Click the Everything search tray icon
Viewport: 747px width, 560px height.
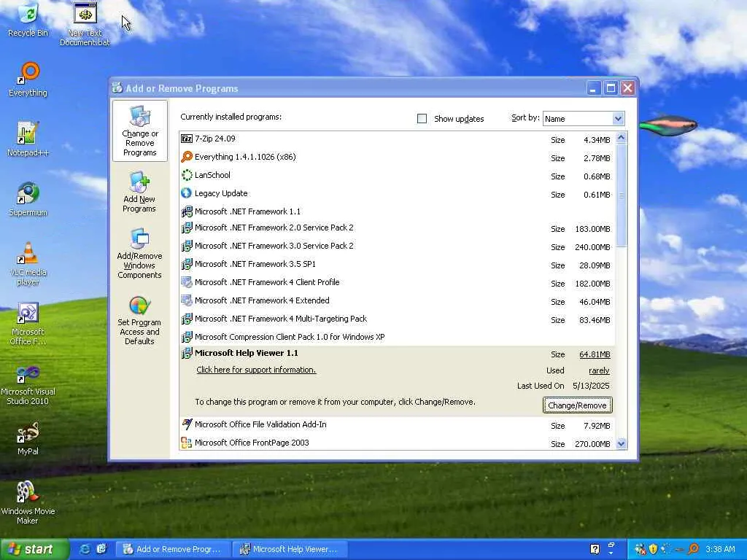click(694, 549)
